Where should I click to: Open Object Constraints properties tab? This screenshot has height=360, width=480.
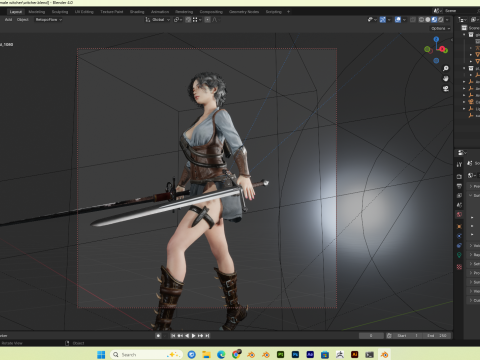tap(459, 246)
